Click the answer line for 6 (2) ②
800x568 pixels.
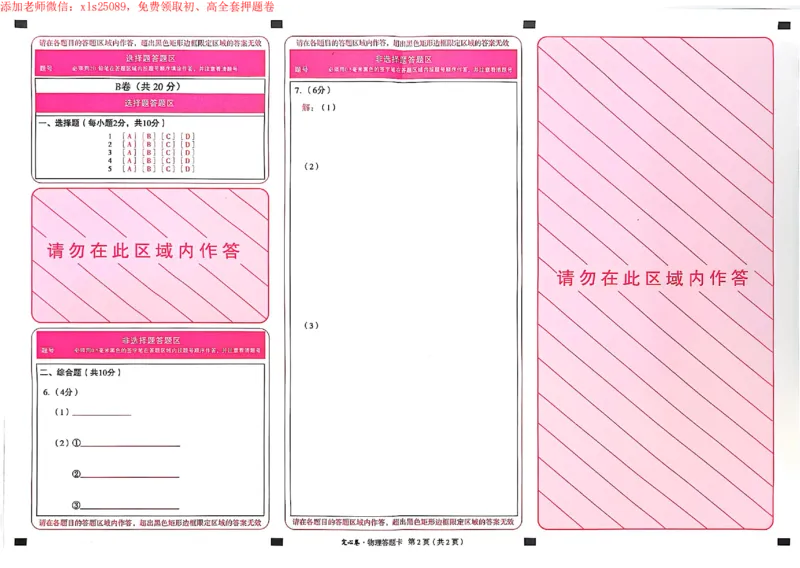point(130,475)
